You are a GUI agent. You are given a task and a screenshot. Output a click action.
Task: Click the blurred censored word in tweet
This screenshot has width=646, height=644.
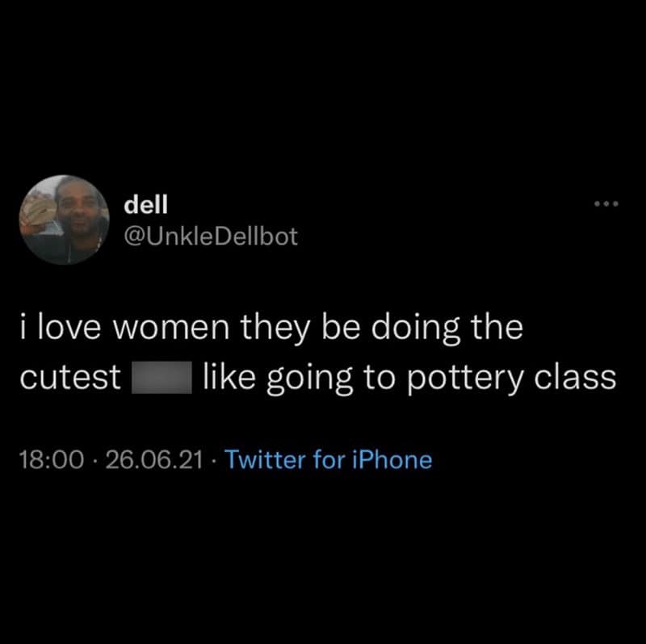[x=162, y=376]
